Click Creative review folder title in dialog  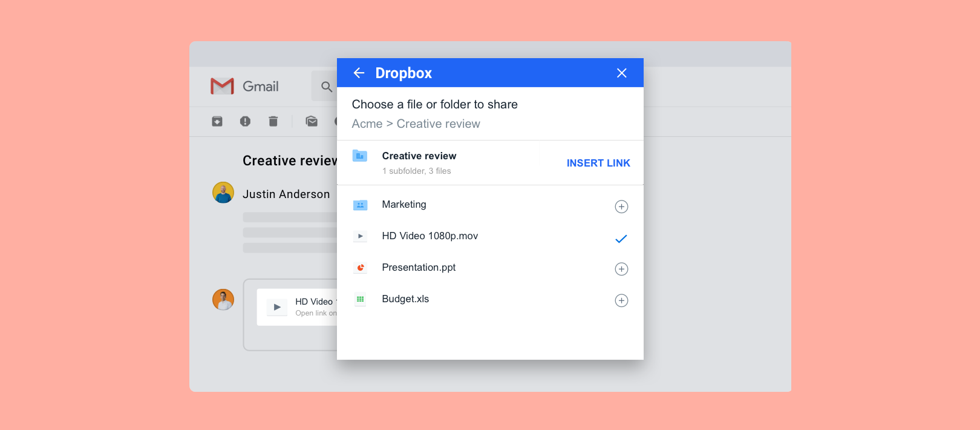coord(419,156)
